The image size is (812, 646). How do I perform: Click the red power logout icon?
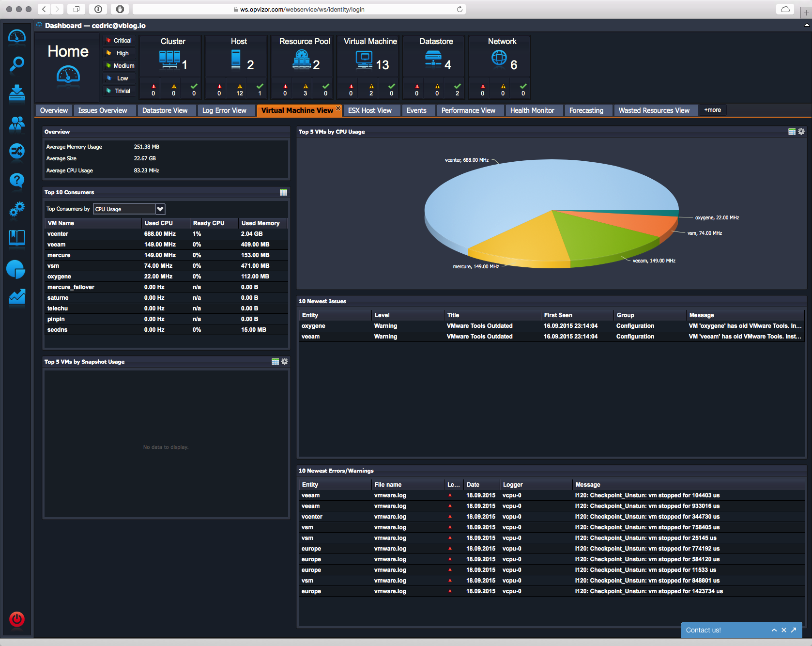(x=17, y=619)
